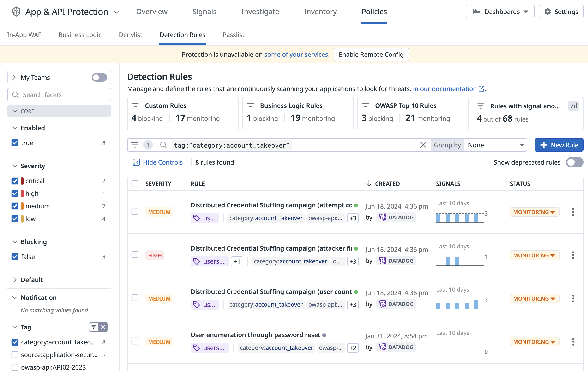Viewport: 588px width, 371px height.
Task: Remove Tag facet filter with X icon
Action: tap(103, 327)
